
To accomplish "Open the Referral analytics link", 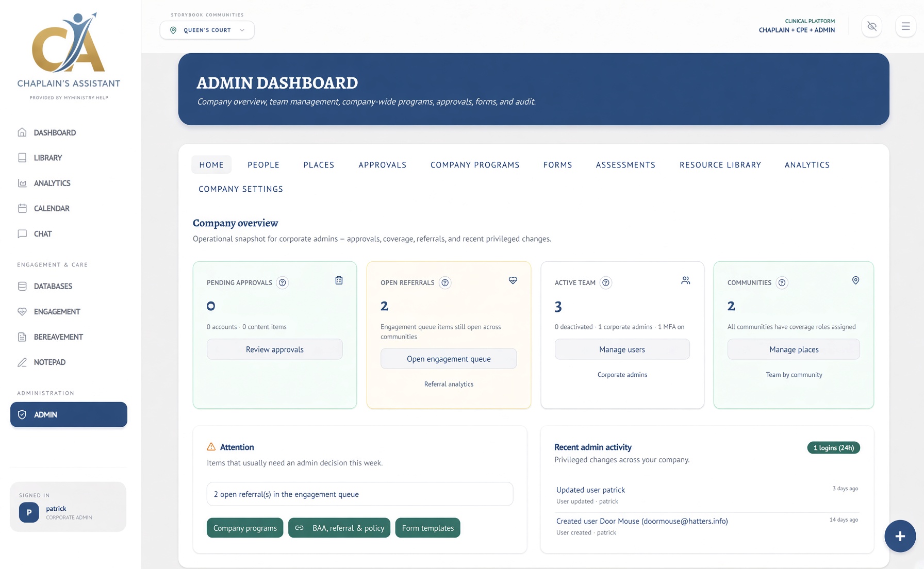I will tap(449, 384).
